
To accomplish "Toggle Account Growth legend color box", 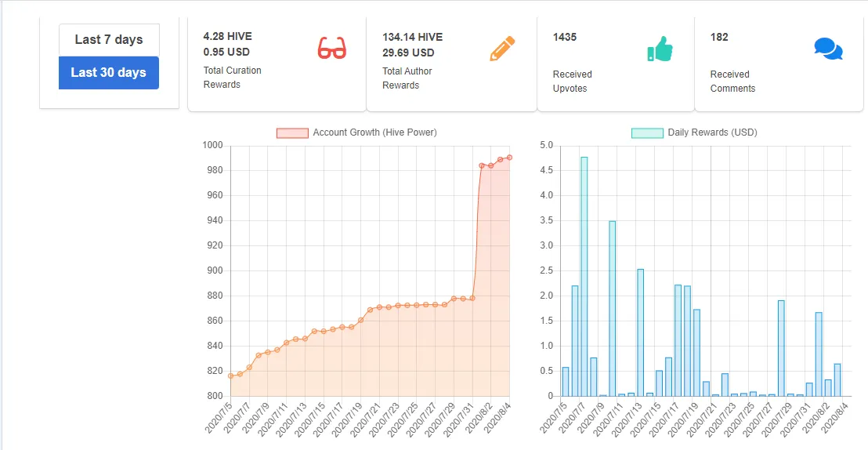I will (x=292, y=133).
